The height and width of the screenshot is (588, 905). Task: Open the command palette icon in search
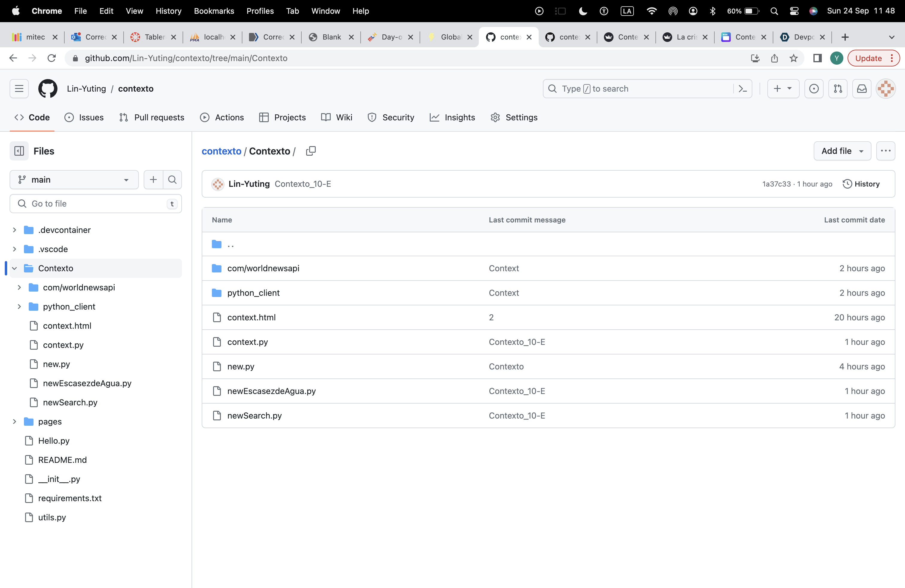(x=742, y=89)
